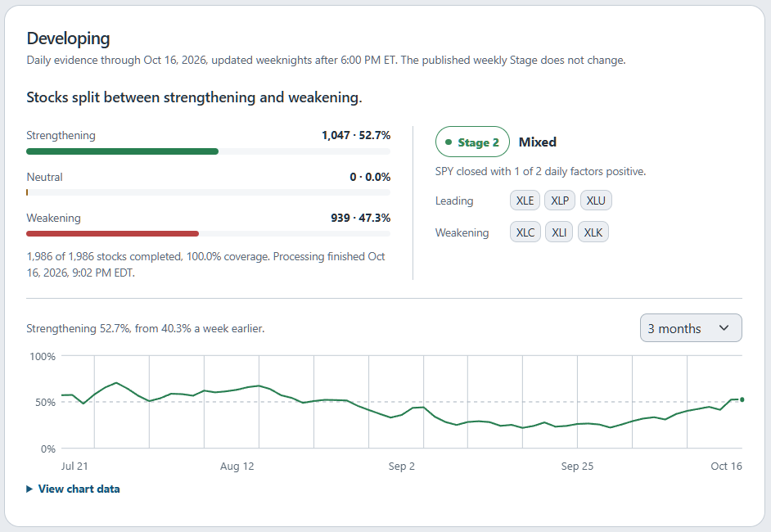The image size is (771, 532).
Task: Click the 100% y-axis label
Action: pos(43,357)
